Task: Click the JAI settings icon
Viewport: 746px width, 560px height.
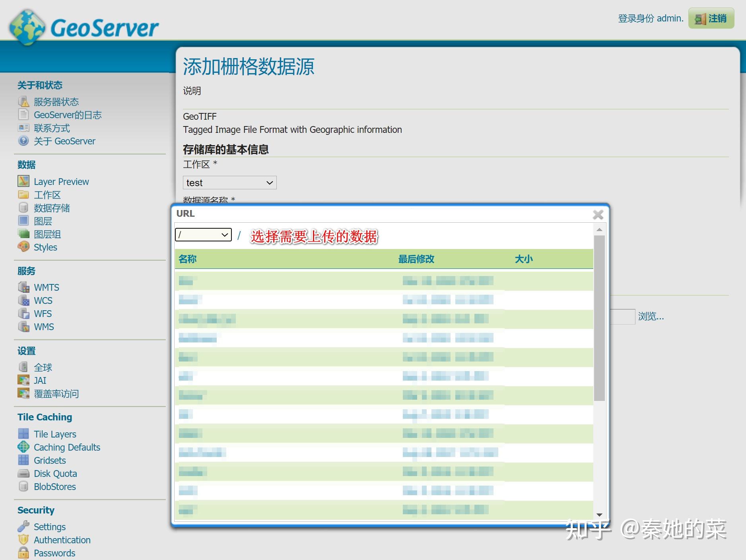Action: tap(23, 380)
